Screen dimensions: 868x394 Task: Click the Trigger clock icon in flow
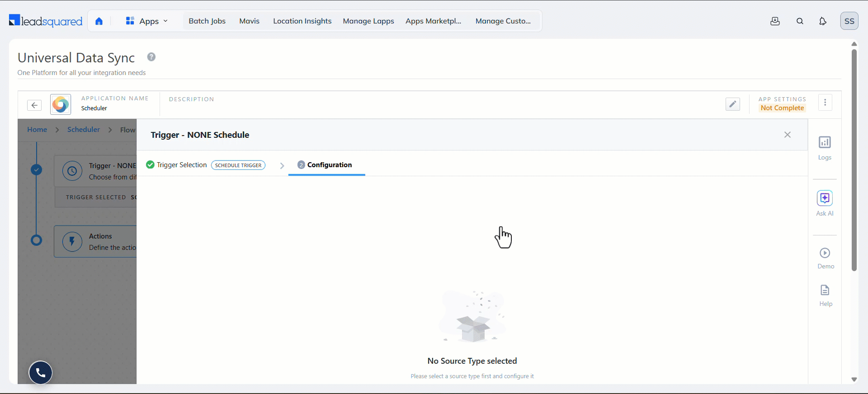click(x=72, y=171)
